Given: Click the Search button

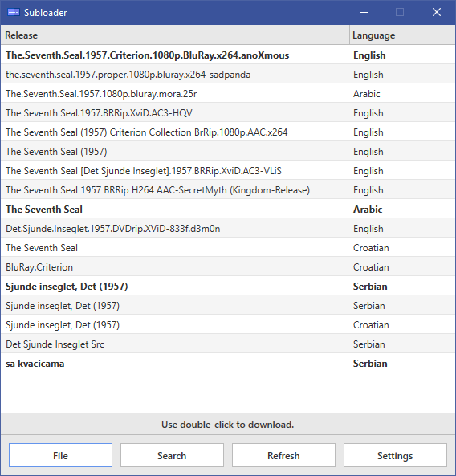Looking at the screenshot, I should click(x=172, y=455).
